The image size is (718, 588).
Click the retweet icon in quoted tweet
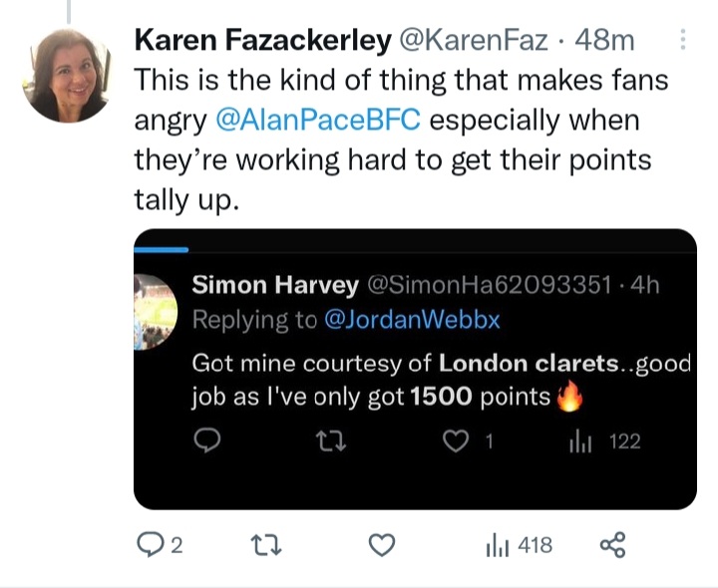(326, 441)
